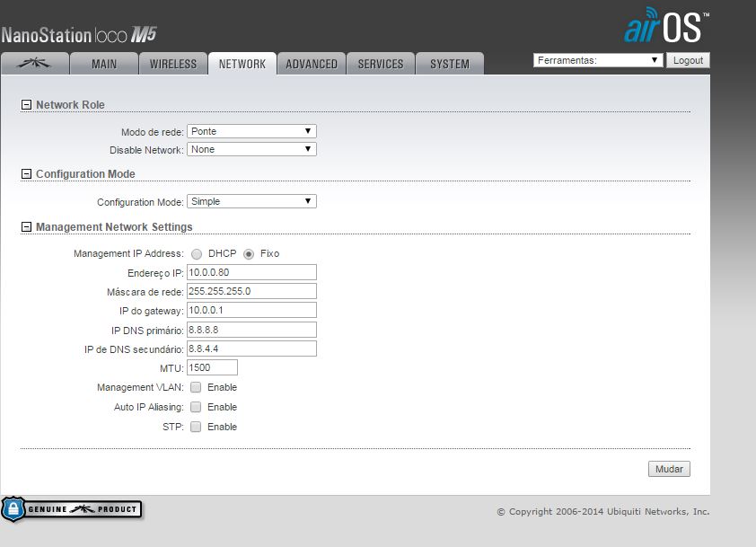Click the IP de DNS secundário field
The width and height of the screenshot is (756, 547).
pyautogui.click(x=251, y=348)
